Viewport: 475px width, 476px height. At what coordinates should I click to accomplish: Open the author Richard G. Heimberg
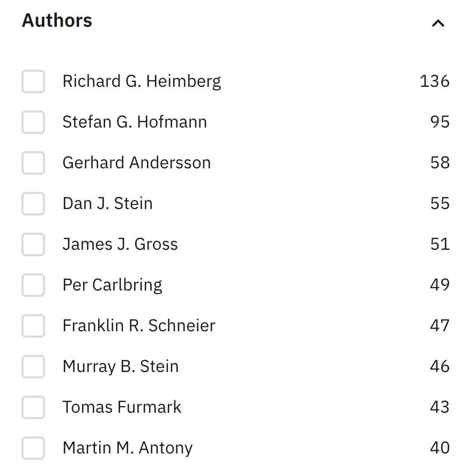[142, 81]
